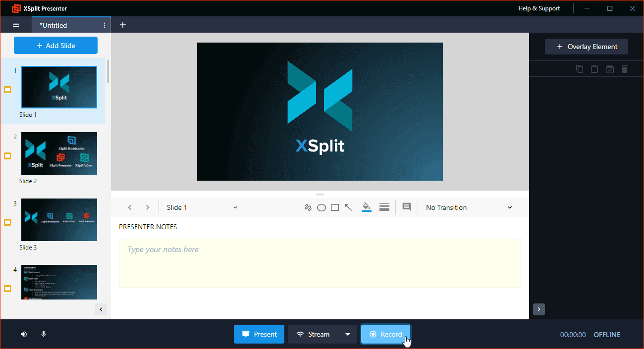Click the yellow slide type icon for slide 4
Viewport: 644px width, 349px height.
point(7,289)
